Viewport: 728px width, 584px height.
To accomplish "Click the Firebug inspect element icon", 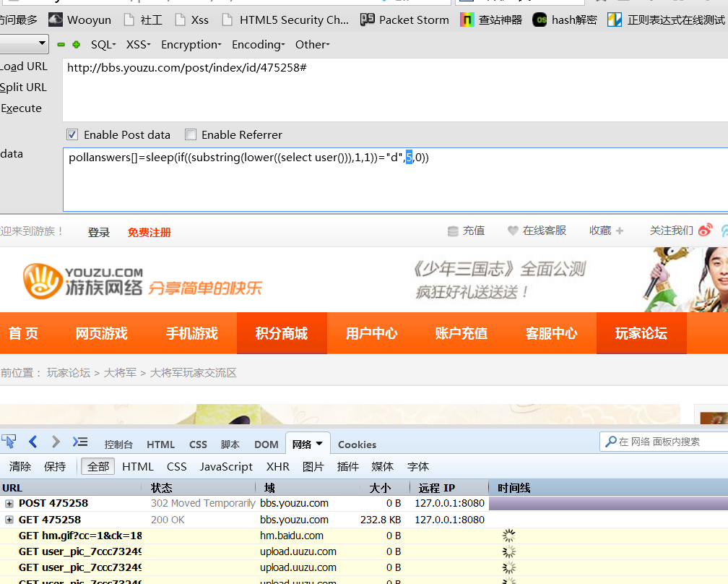I will point(9,442).
